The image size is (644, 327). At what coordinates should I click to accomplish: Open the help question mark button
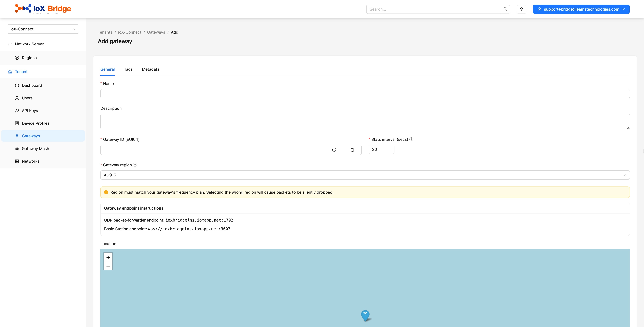point(522,9)
